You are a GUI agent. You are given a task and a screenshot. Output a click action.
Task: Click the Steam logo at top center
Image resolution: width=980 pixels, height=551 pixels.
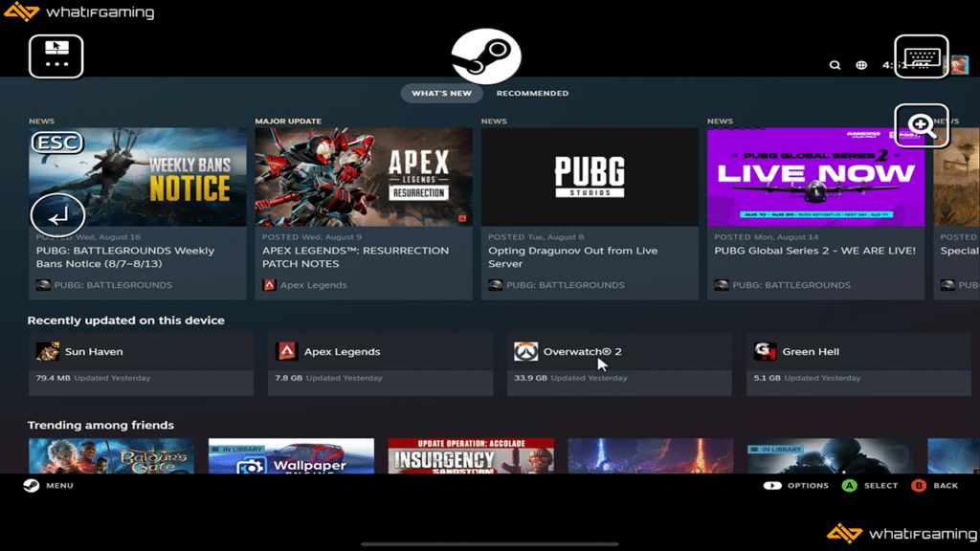(x=486, y=56)
